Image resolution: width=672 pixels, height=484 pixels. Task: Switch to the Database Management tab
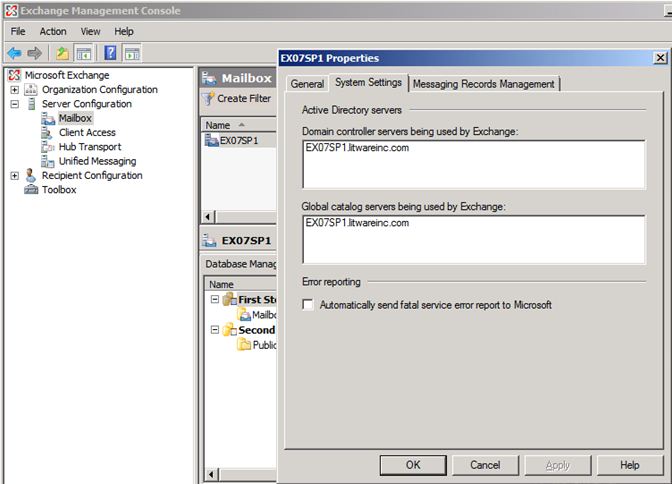pyautogui.click(x=240, y=264)
